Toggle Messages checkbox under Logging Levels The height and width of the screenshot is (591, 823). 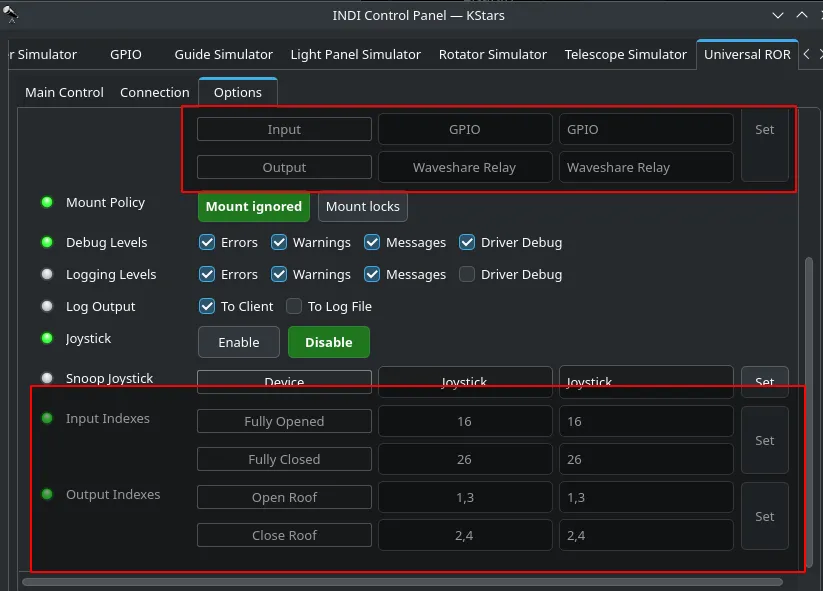click(x=372, y=274)
